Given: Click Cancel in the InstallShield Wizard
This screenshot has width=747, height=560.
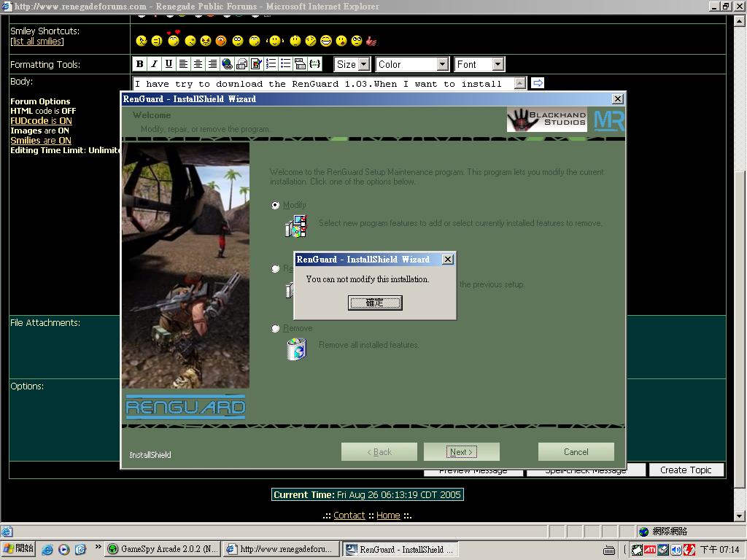Looking at the screenshot, I should [x=576, y=452].
